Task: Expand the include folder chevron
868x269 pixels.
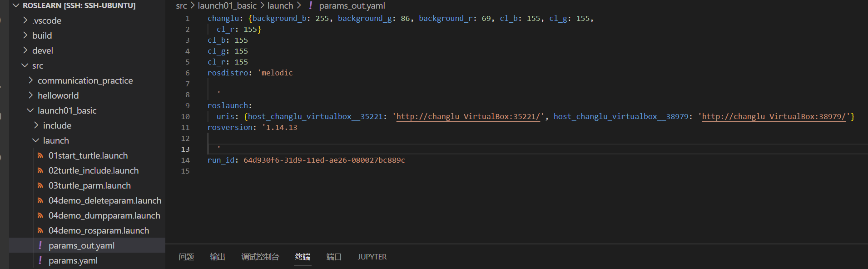Action: point(36,125)
